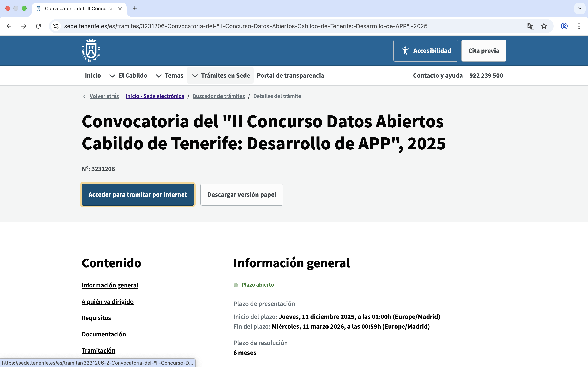Open the Chrome profile avatar
Viewport: 588px width, 367px height.
tap(564, 26)
